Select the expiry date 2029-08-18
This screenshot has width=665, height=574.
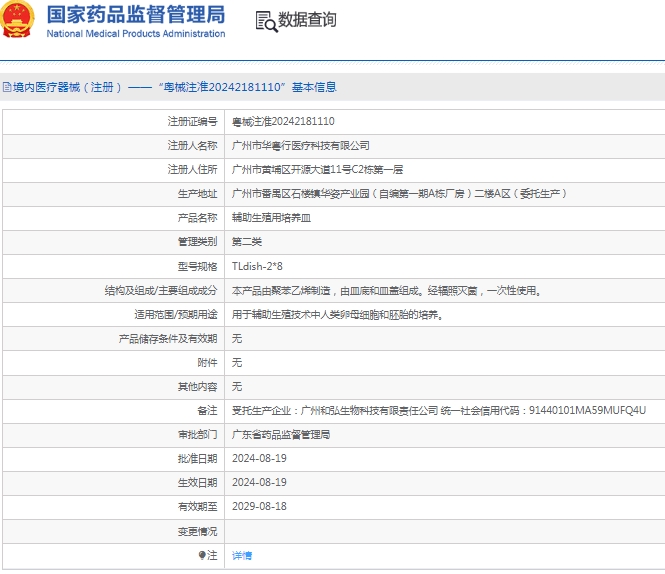tap(259, 507)
